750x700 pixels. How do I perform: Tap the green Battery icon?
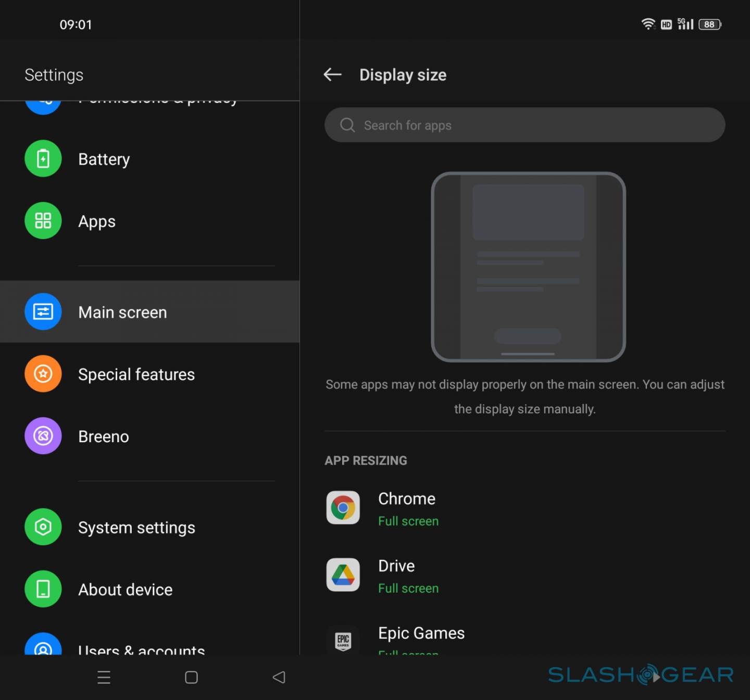[43, 159]
